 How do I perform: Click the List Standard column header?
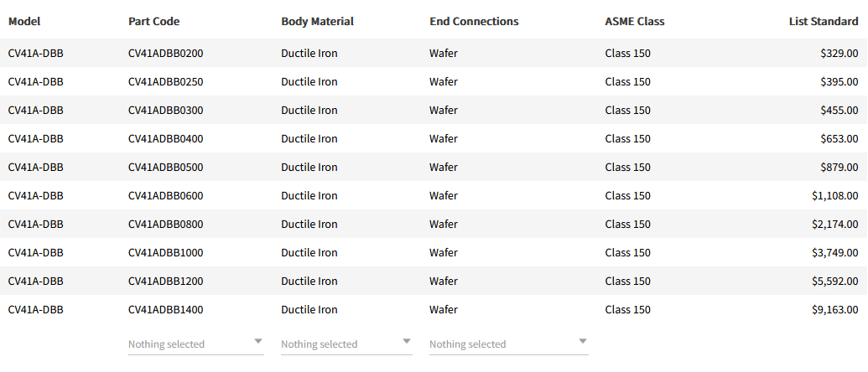[823, 21]
